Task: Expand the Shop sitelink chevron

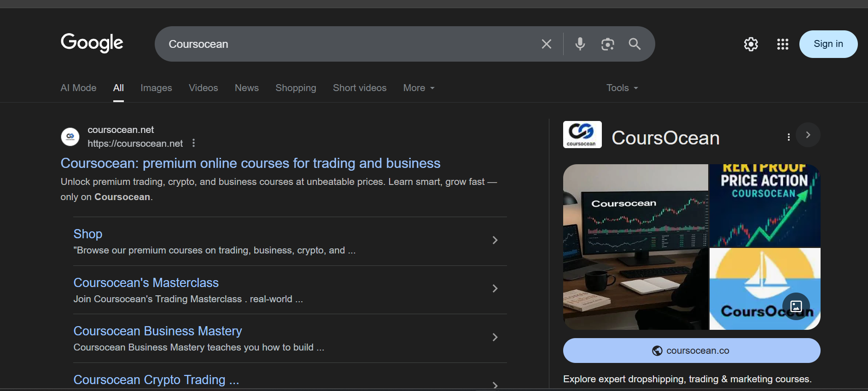Action: click(495, 240)
